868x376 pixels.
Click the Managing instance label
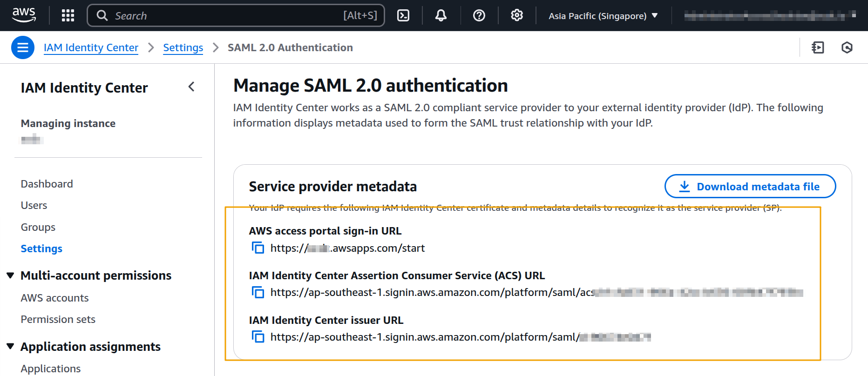[x=68, y=123]
